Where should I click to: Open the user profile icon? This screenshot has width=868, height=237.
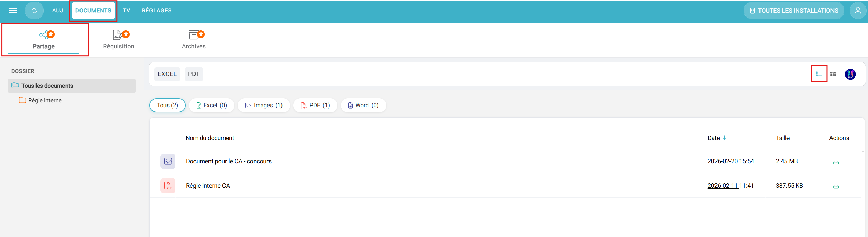pyautogui.click(x=857, y=11)
